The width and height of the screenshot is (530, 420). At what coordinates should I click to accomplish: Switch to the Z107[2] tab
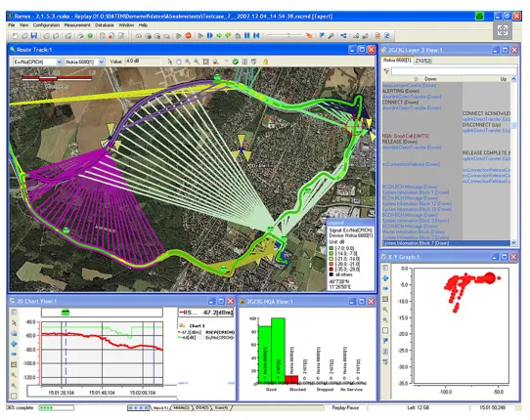click(422, 61)
